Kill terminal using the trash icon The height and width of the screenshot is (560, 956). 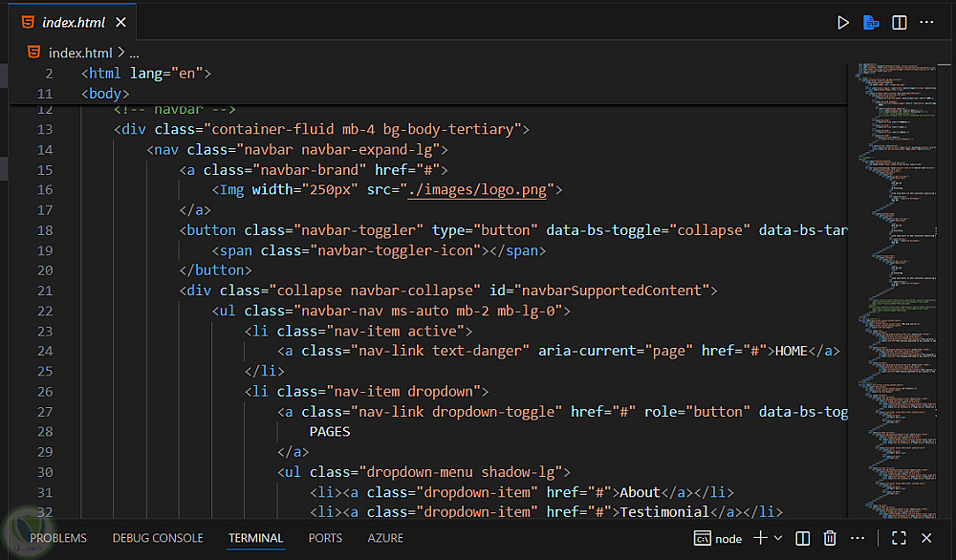[830, 538]
